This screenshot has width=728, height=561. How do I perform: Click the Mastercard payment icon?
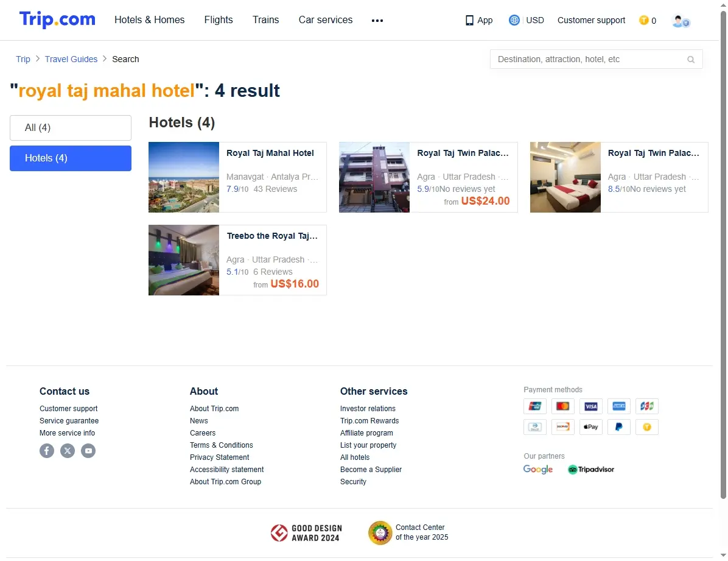(x=562, y=406)
